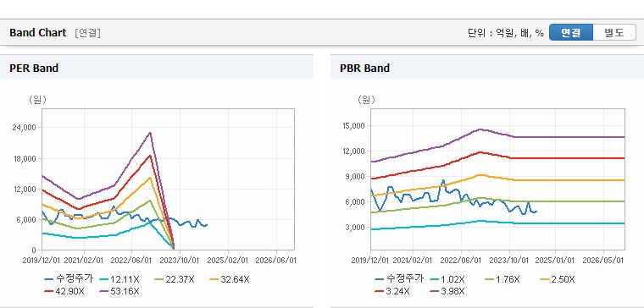Click the Band Chart heading
Screen dimensions: 644x308
coord(38,33)
